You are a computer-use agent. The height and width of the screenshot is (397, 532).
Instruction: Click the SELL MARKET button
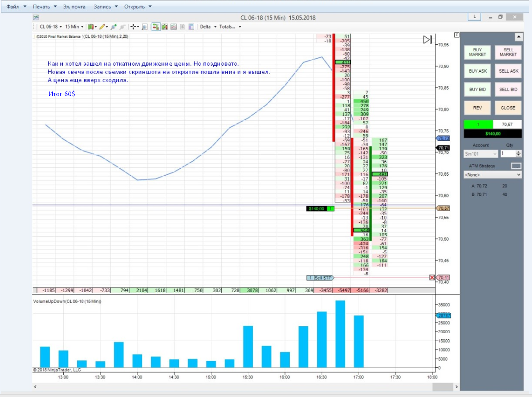pyautogui.click(x=508, y=52)
